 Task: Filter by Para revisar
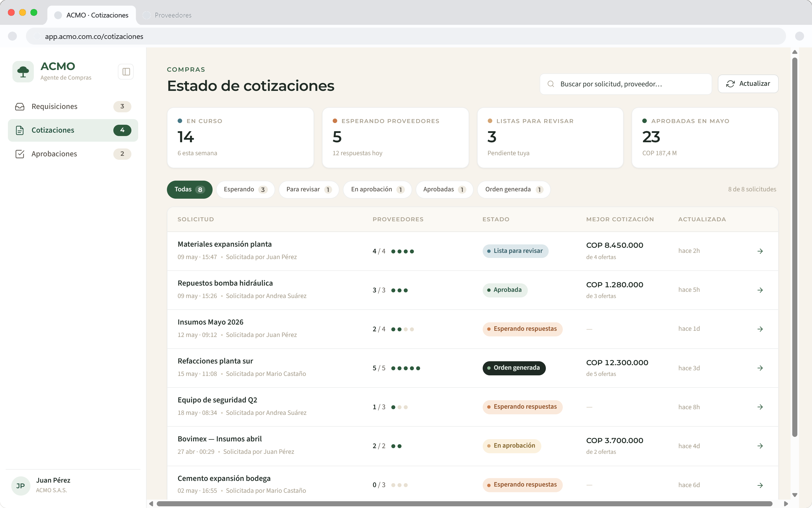(309, 189)
